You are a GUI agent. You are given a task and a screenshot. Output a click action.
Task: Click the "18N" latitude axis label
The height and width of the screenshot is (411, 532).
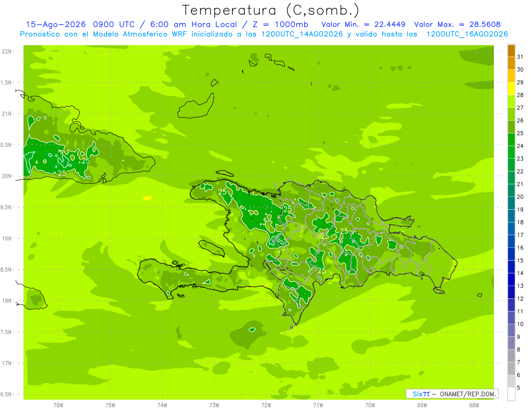7,301
